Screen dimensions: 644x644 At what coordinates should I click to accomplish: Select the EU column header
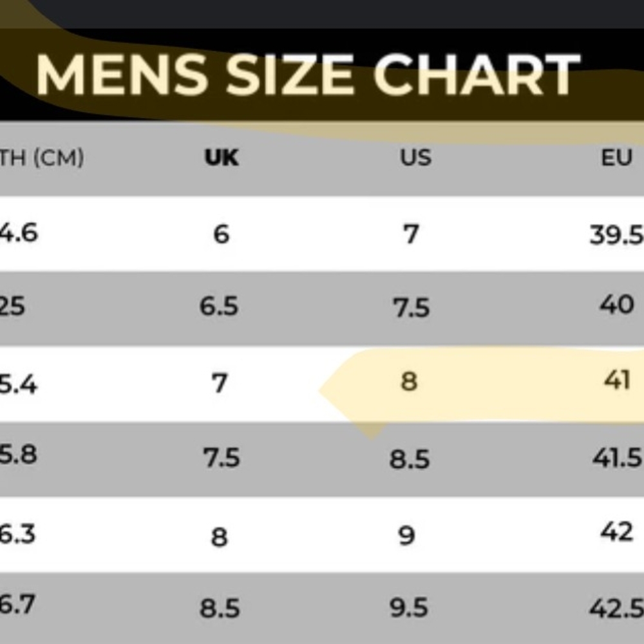(616, 157)
